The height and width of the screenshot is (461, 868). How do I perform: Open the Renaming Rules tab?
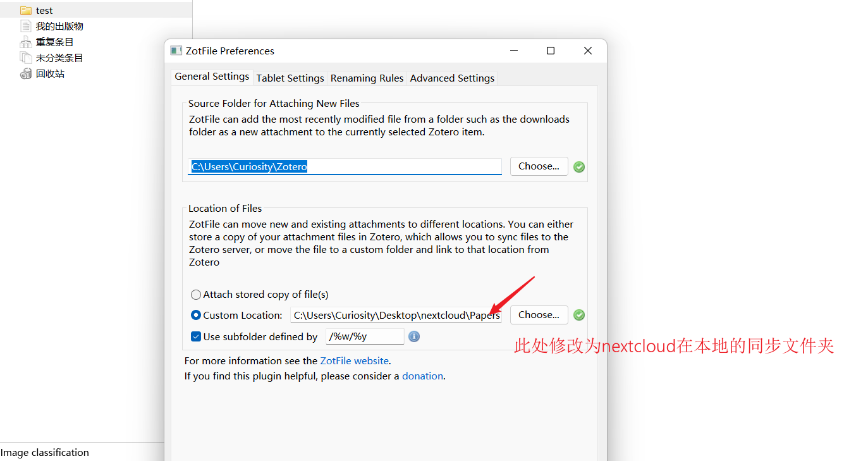[367, 78]
